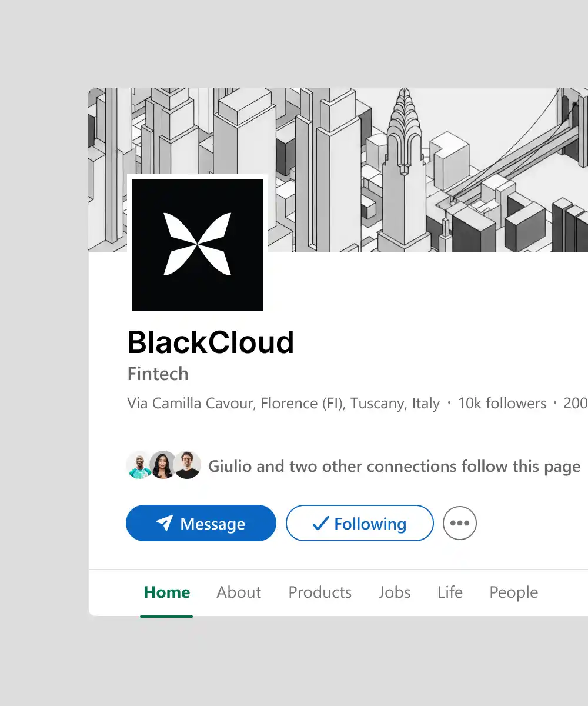This screenshot has height=706, width=588.
Task: Click the Via Camilla Cavour address text
Action: point(283,404)
